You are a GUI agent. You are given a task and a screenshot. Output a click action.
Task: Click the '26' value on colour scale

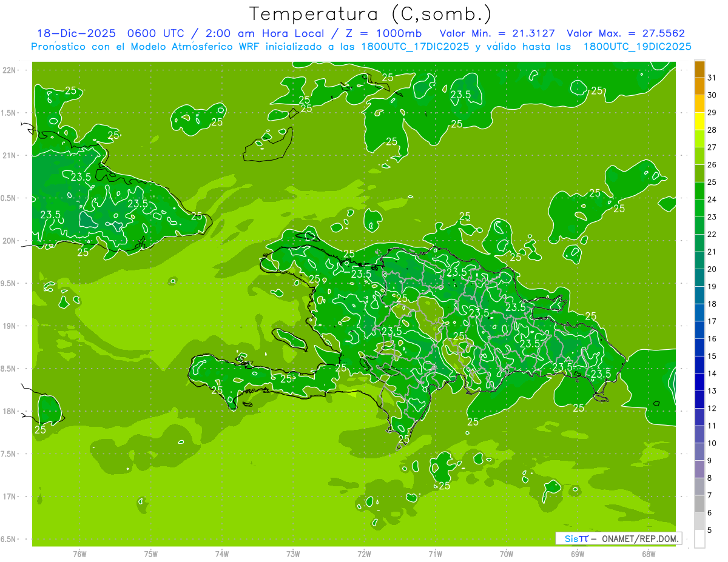click(x=712, y=165)
